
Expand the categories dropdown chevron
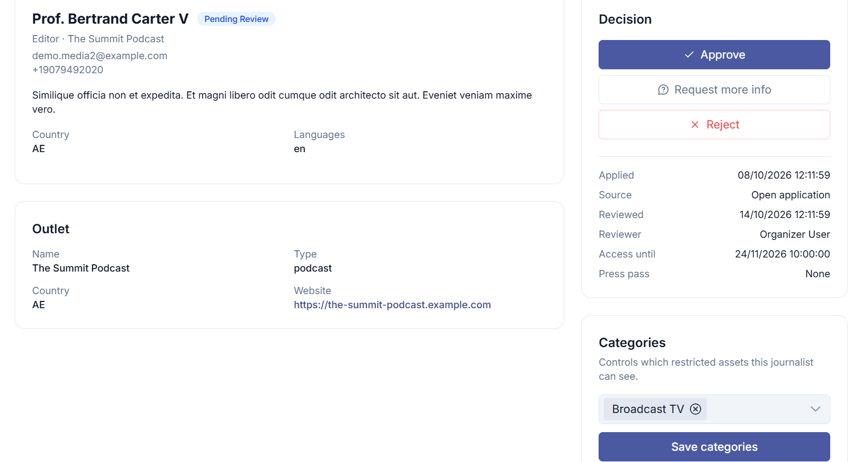pyautogui.click(x=815, y=409)
